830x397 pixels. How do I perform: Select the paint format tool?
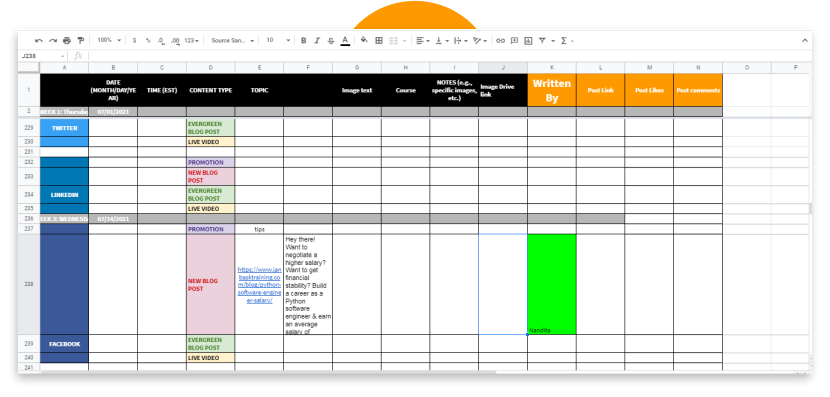coord(80,40)
